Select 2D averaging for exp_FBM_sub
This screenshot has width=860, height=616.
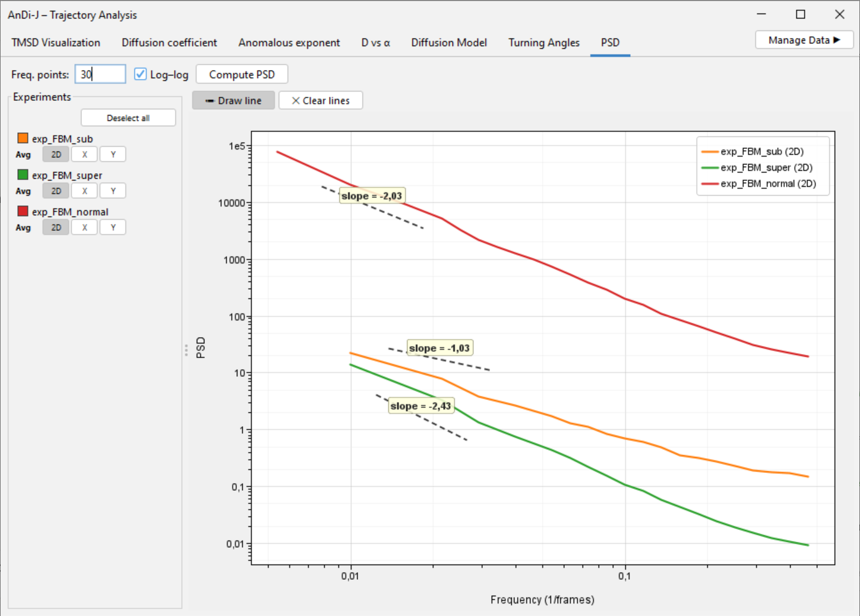pyautogui.click(x=56, y=155)
